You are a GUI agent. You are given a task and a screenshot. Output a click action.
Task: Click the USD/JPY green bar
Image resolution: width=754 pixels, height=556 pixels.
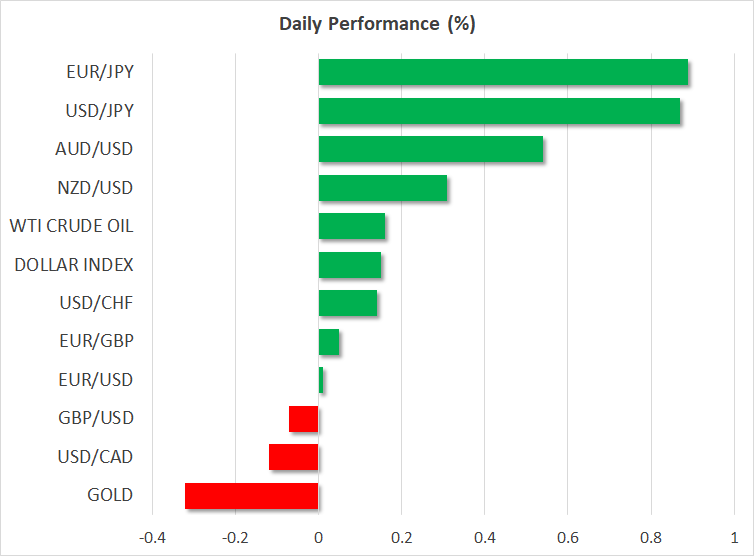(499, 111)
